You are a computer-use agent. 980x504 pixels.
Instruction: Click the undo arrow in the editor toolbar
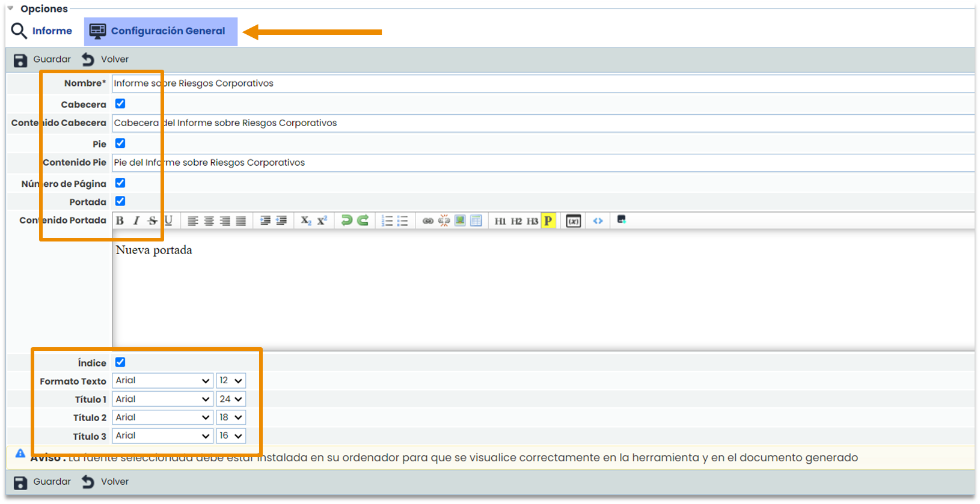[x=346, y=220]
